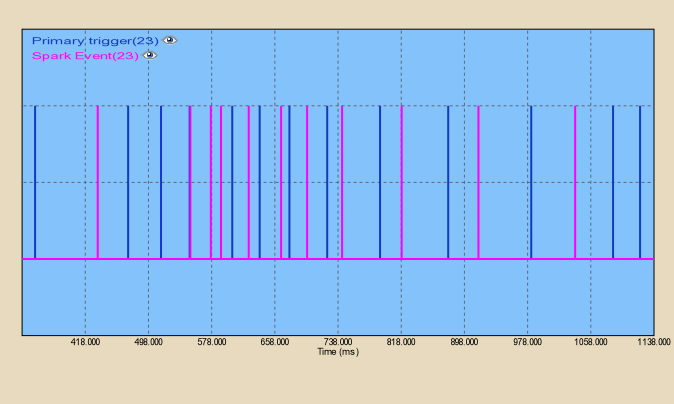
Task: Toggle visibility eye for Spark Event trace
Action: 150,55
